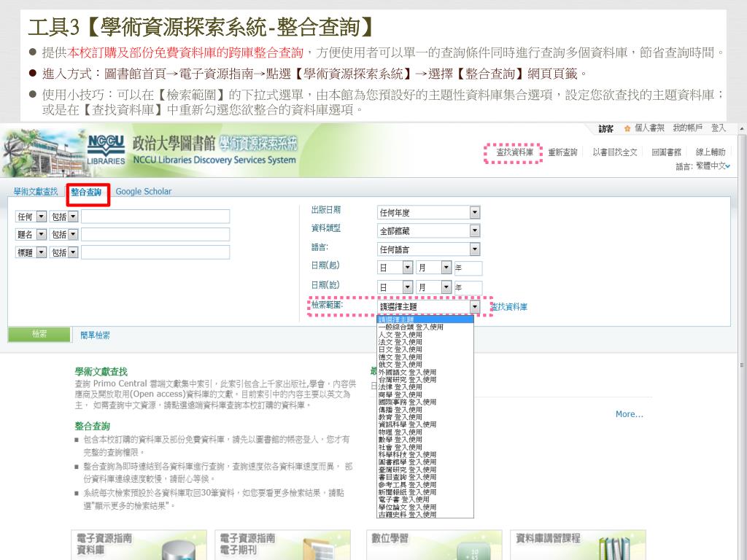Click the 電子資源指南 資料庫 banner
This screenshot has width=747, height=560.
tap(140, 545)
